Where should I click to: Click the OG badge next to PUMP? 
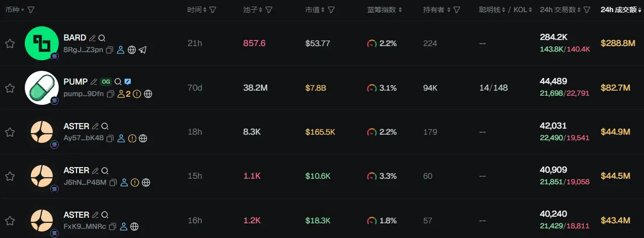coord(106,82)
